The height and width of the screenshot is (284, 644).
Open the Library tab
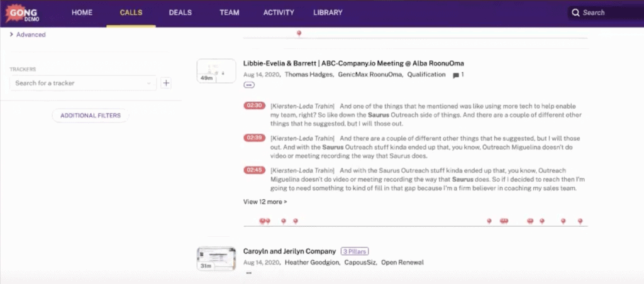(x=328, y=13)
